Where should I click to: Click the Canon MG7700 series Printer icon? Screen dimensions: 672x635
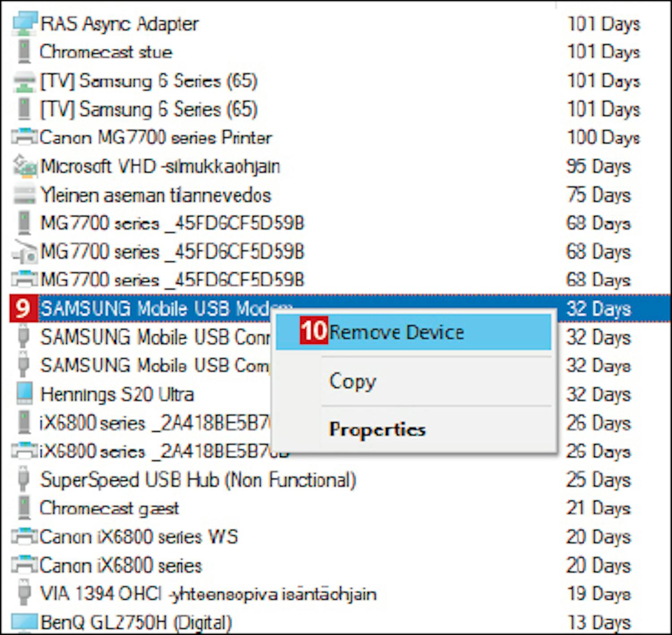click(24, 137)
